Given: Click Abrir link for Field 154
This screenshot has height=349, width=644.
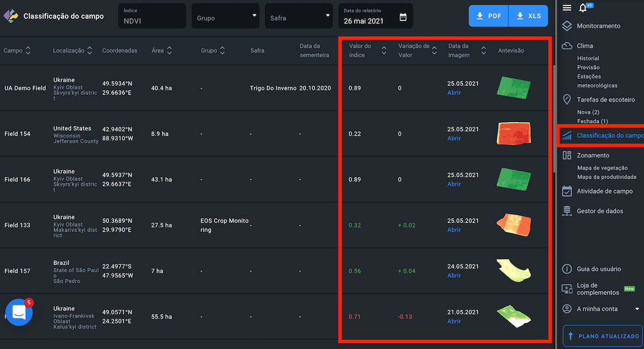Looking at the screenshot, I should [454, 138].
